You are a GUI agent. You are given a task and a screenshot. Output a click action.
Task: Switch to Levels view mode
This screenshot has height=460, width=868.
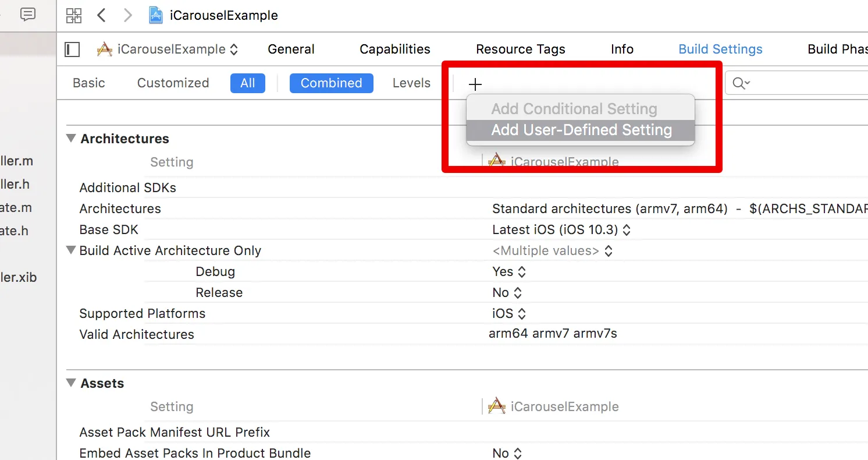pyautogui.click(x=411, y=83)
